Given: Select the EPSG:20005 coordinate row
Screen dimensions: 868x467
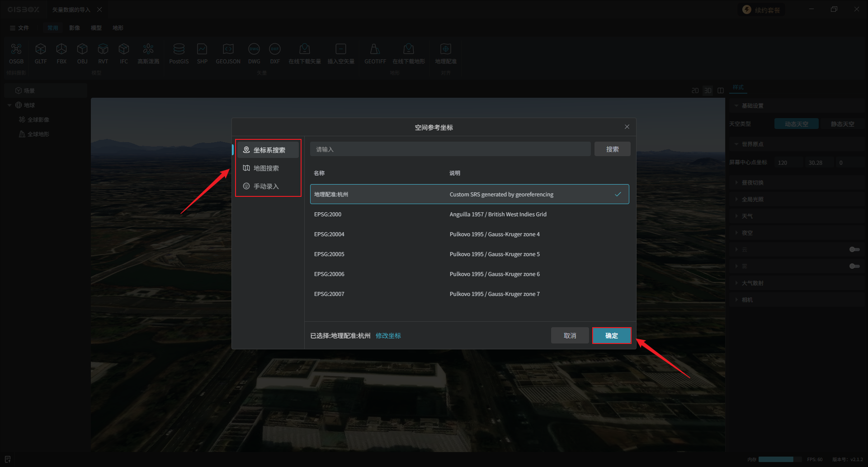Looking at the screenshot, I should pyautogui.click(x=469, y=254).
